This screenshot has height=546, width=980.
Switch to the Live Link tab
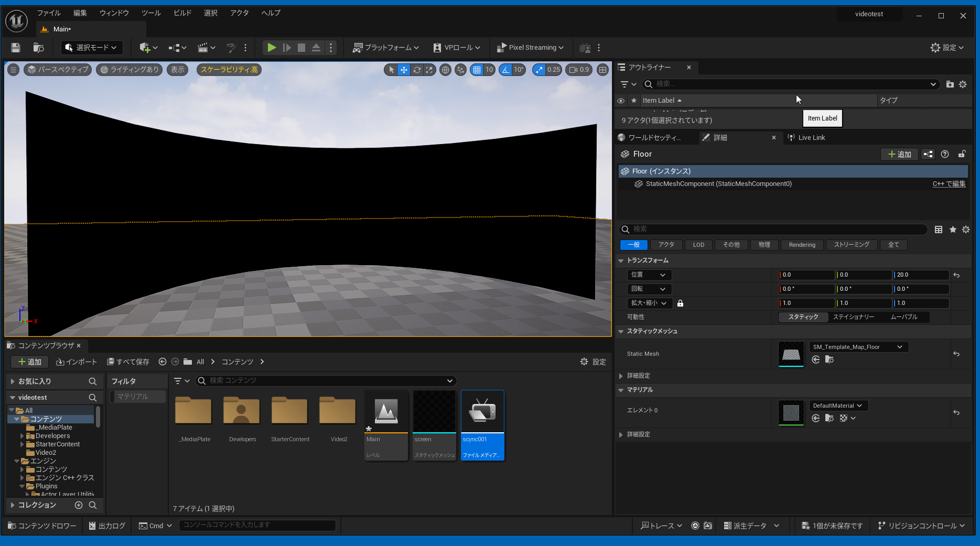point(811,138)
